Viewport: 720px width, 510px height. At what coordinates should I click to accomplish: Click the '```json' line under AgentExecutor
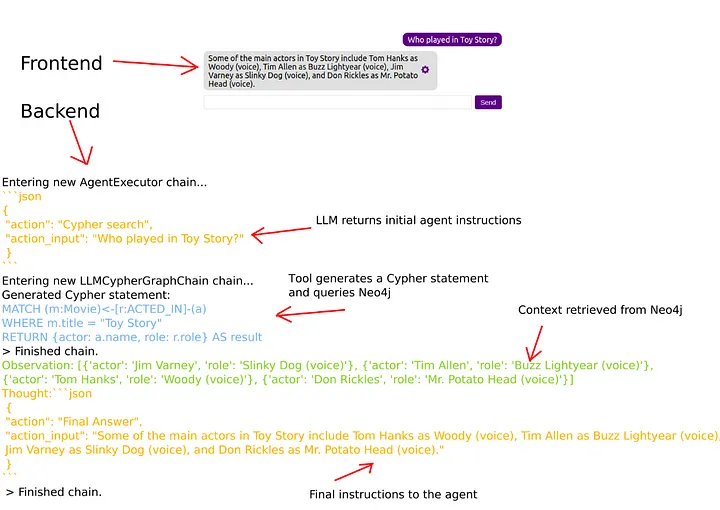pyautogui.click(x=22, y=196)
